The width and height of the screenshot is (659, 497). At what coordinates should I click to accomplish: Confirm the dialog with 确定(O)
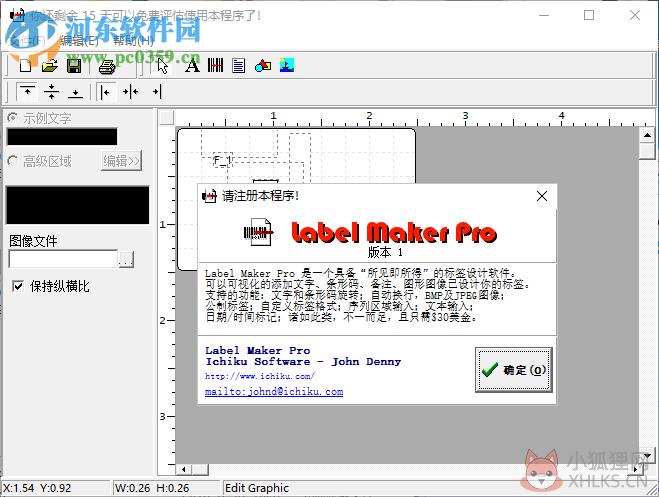pyautogui.click(x=514, y=370)
